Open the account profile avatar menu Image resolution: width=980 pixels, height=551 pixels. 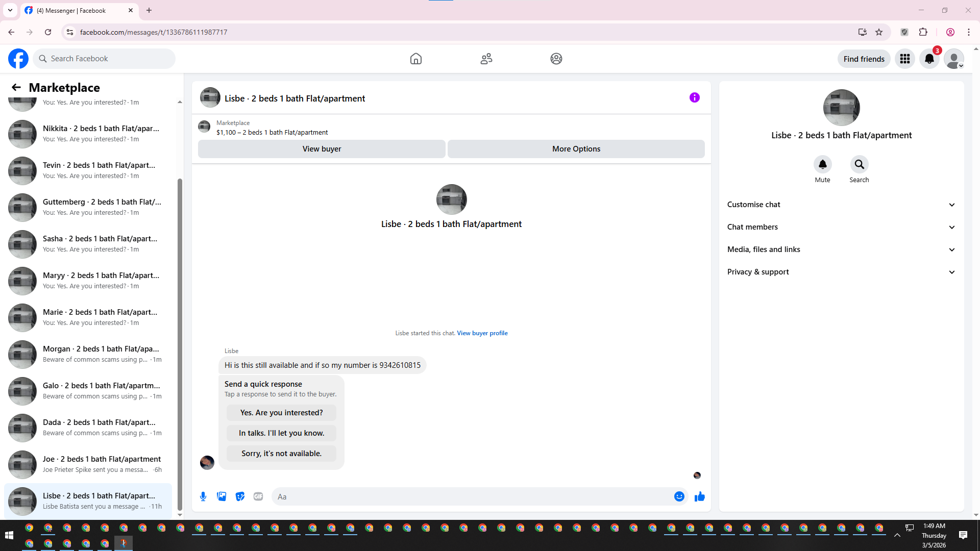(x=954, y=59)
